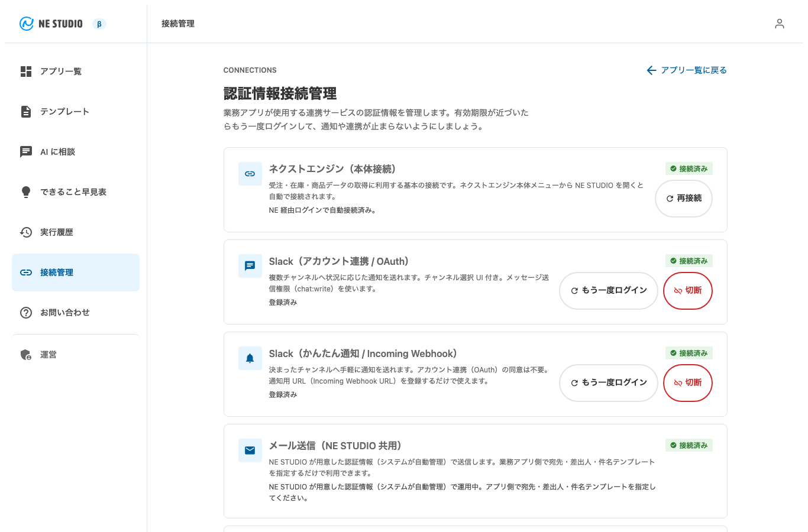The image size is (808, 532).
Task: Click the できること早見表 lightbulb icon
Action: point(26,192)
